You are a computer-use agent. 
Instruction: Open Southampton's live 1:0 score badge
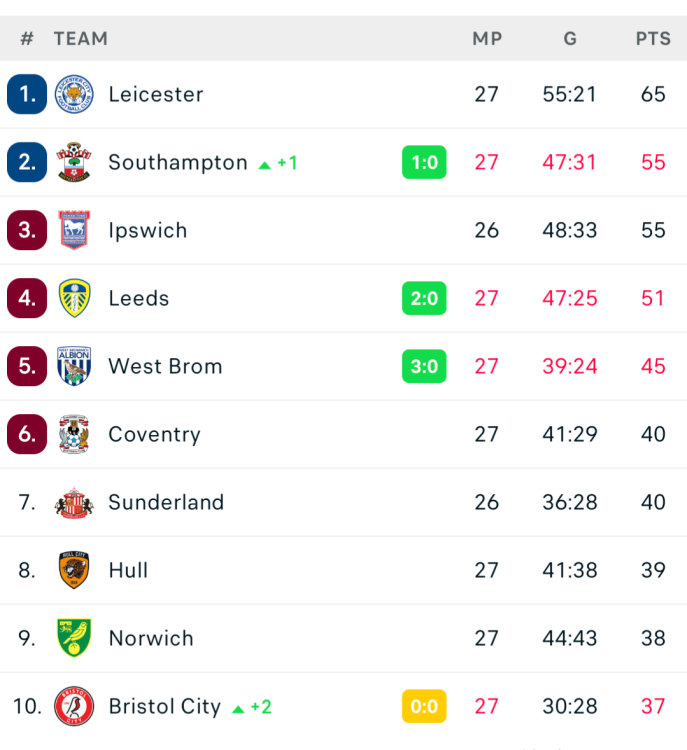tap(424, 162)
